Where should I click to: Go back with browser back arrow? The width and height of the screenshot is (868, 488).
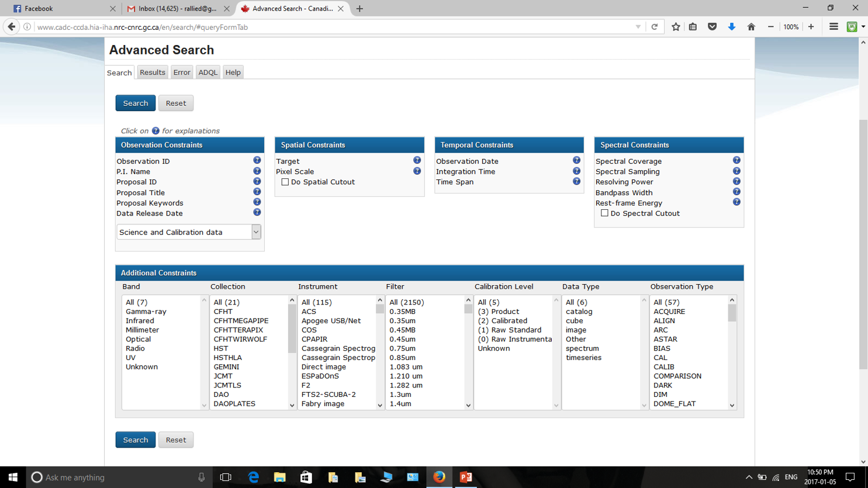(12, 27)
